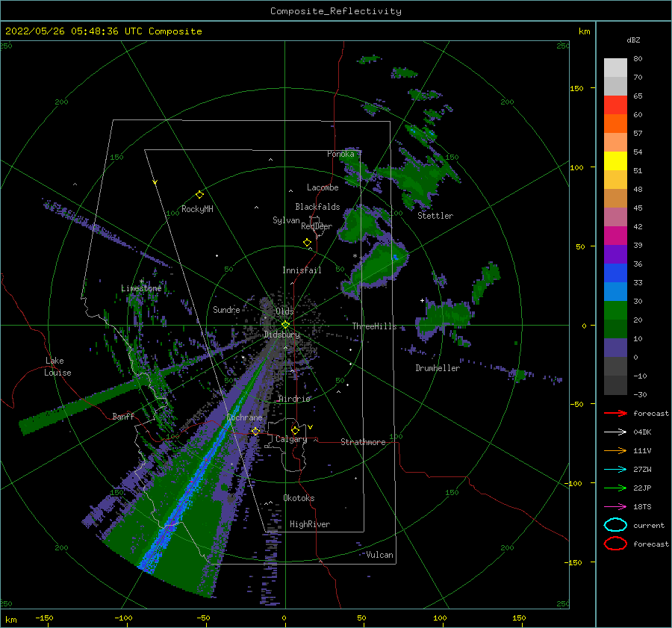
Task: Click the dBZ legend heading
Action: [x=633, y=40]
